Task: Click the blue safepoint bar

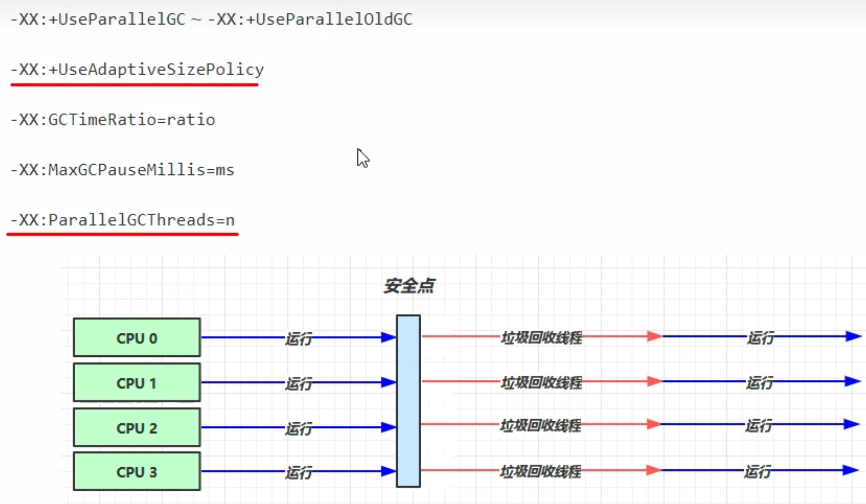Action: tap(408, 401)
